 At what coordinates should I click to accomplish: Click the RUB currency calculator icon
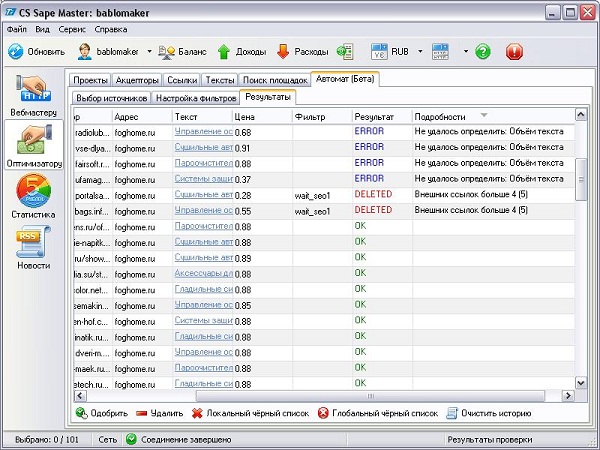[x=379, y=52]
